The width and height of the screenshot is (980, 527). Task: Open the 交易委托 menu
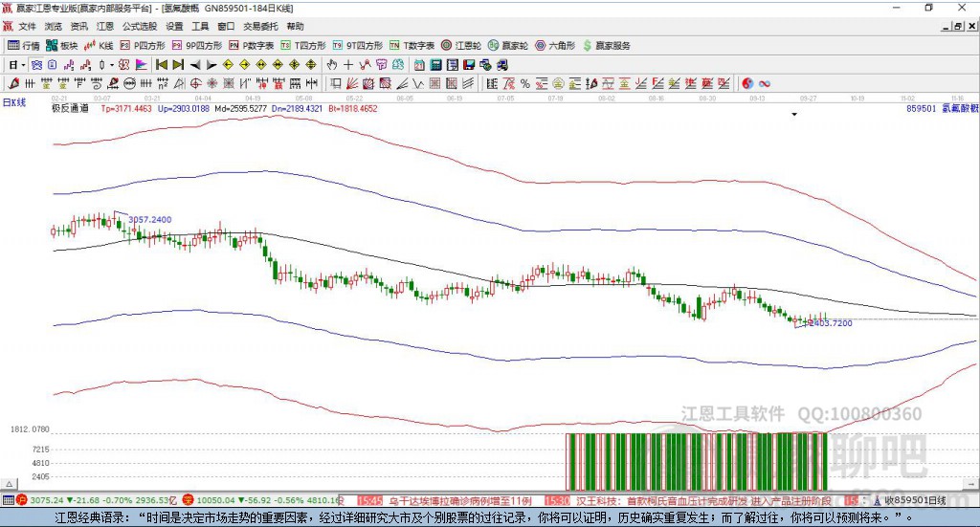(260, 26)
